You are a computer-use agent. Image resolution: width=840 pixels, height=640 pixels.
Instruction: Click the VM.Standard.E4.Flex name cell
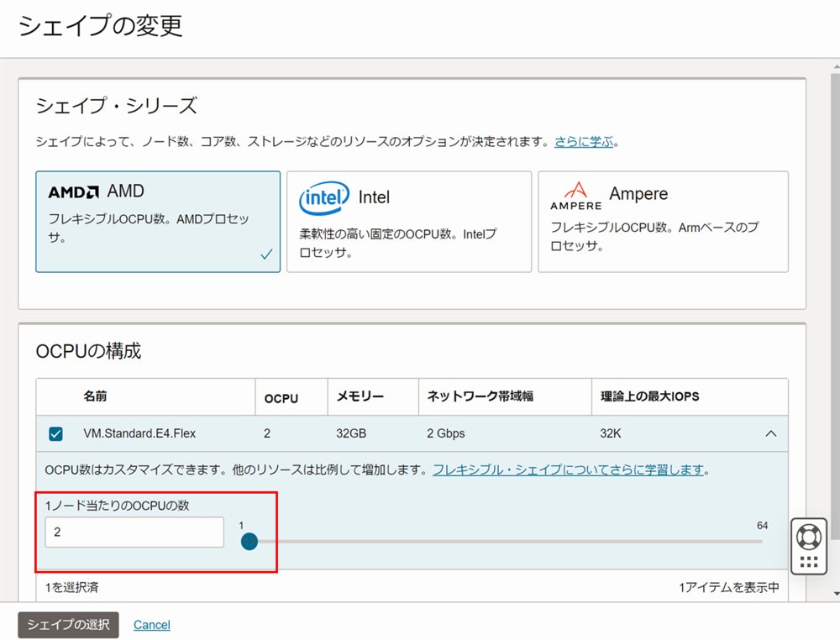(139, 433)
